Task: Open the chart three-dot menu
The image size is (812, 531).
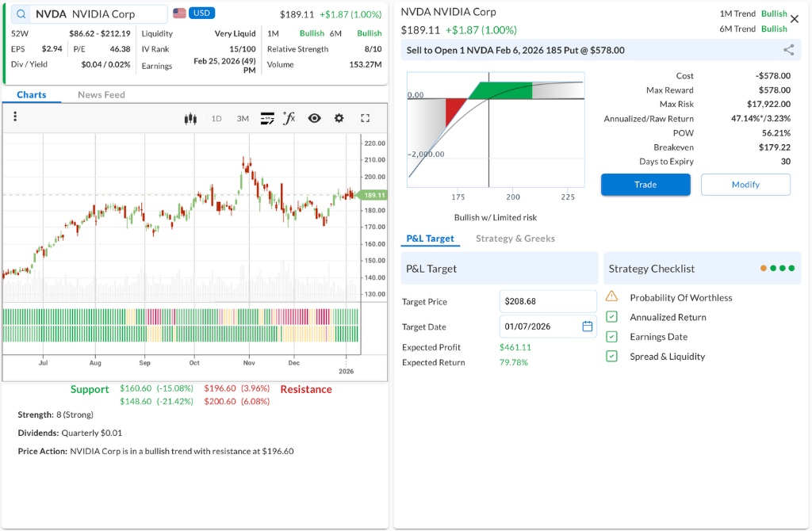Action: point(15,117)
